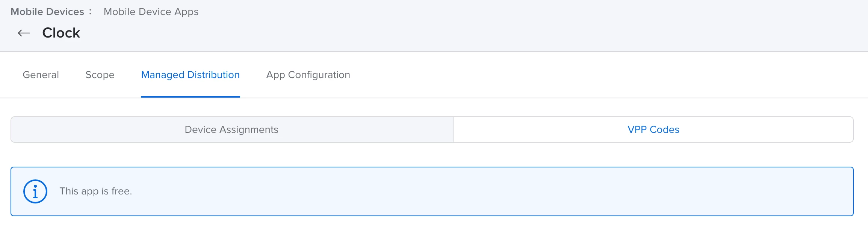The width and height of the screenshot is (868, 250).
Task: Click the Clock app title
Action: 61,33
